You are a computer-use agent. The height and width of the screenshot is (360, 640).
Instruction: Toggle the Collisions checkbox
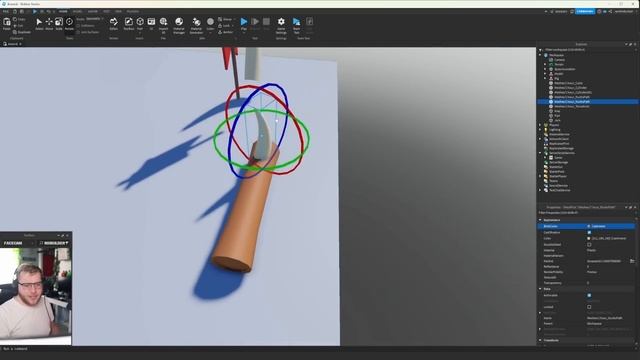[x=78, y=26]
